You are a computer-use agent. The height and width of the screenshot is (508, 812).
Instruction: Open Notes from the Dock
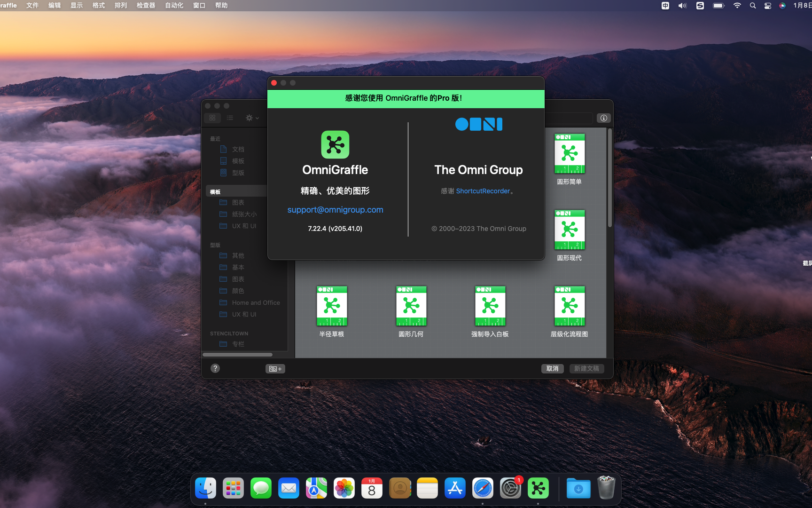[x=427, y=488]
